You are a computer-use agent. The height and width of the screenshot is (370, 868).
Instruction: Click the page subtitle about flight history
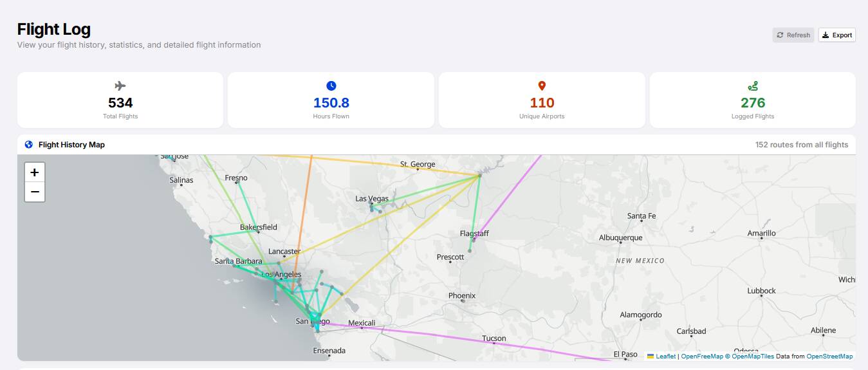pos(139,45)
